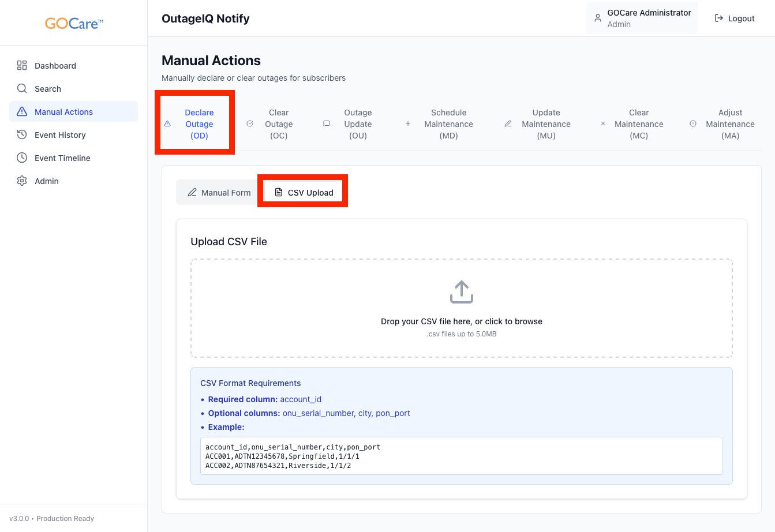Click the Dashboard grid icon in sidebar
The width and height of the screenshot is (775, 532).
tap(22, 66)
